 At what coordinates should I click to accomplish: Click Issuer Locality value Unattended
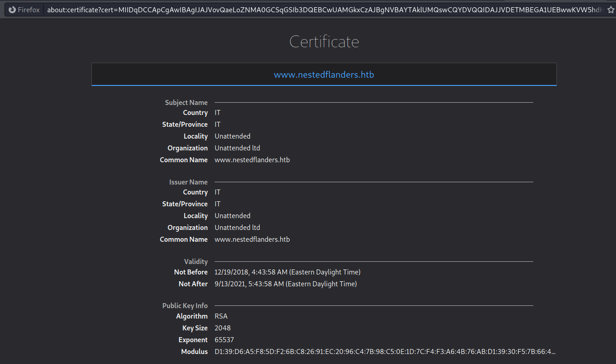tap(232, 216)
